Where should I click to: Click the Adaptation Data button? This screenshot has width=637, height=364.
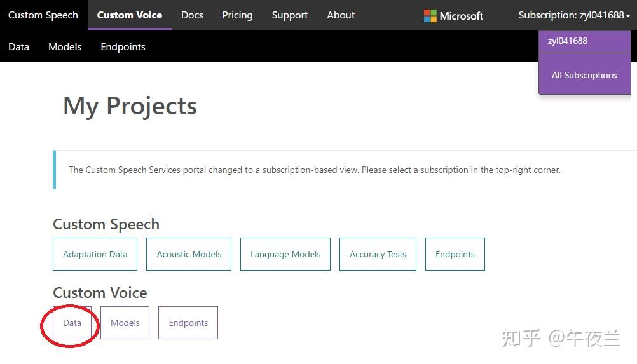(95, 254)
